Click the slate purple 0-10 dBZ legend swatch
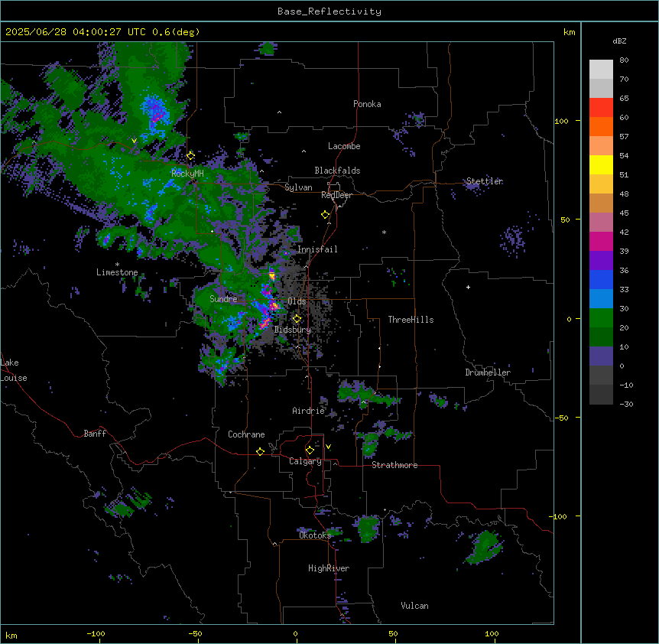 [x=601, y=356]
